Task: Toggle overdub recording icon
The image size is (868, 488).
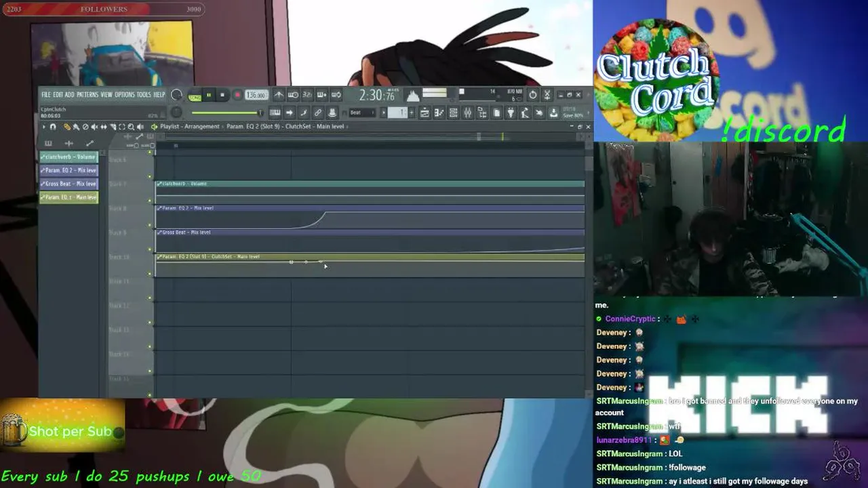Action: point(321,95)
